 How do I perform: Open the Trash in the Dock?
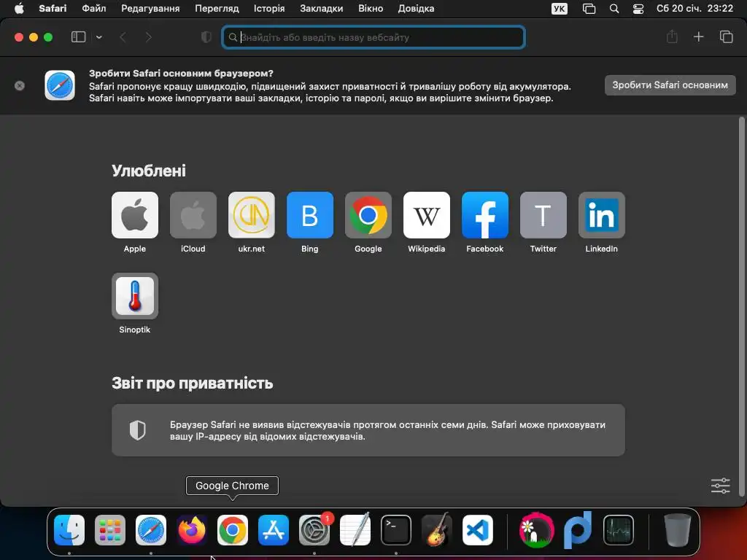pos(678,530)
